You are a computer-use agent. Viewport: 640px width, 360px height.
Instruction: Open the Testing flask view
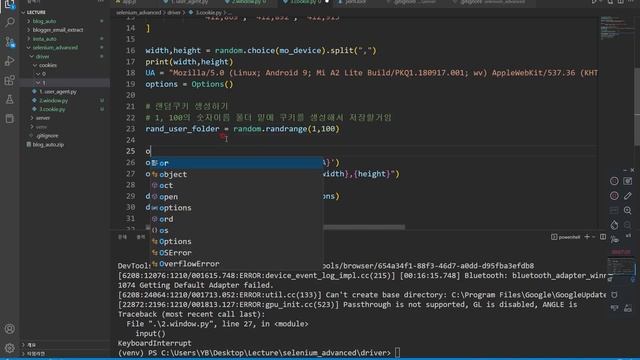(x=9, y=100)
